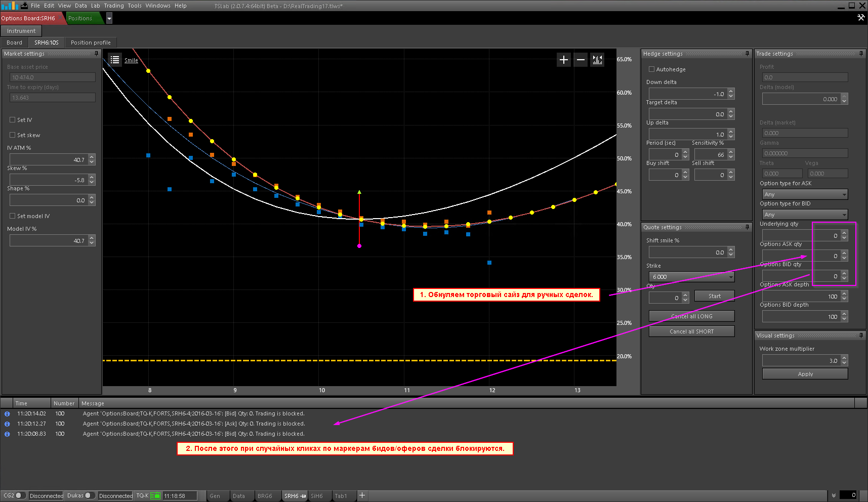Click the chart zoom out minus icon
The image size is (868, 502).
(x=581, y=60)
